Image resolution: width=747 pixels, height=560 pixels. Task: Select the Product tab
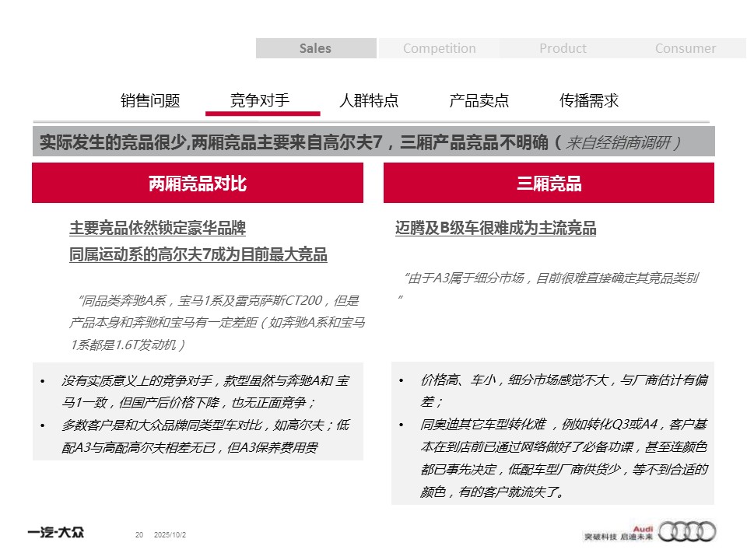563,48
